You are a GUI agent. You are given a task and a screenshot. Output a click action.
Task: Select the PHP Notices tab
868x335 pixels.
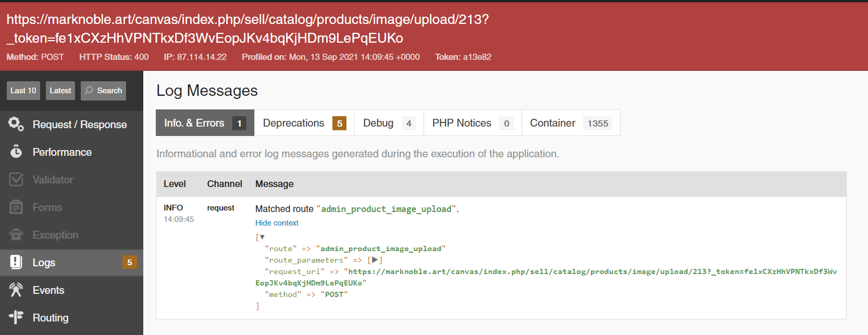(x=472, y=123)
